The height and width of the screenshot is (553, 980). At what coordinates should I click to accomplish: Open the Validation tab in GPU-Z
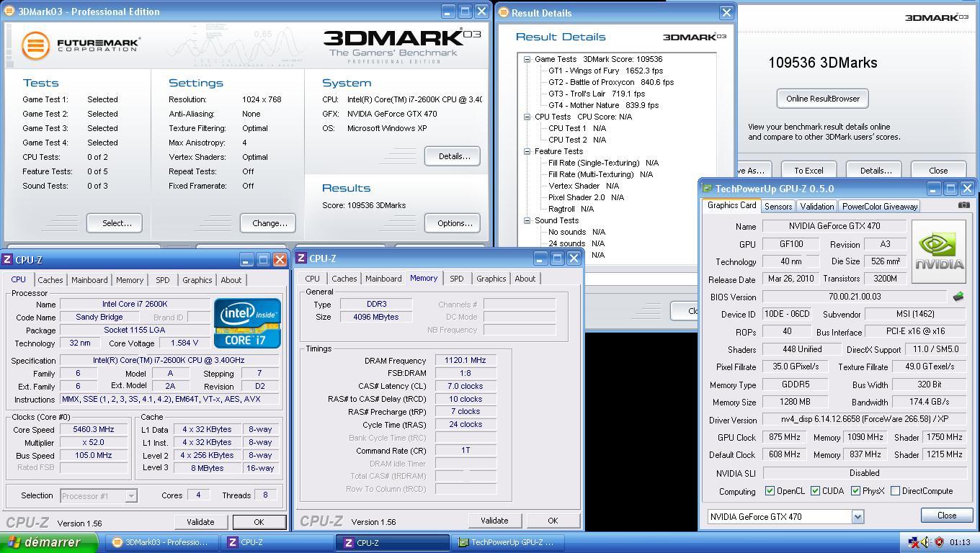(817, 206)
